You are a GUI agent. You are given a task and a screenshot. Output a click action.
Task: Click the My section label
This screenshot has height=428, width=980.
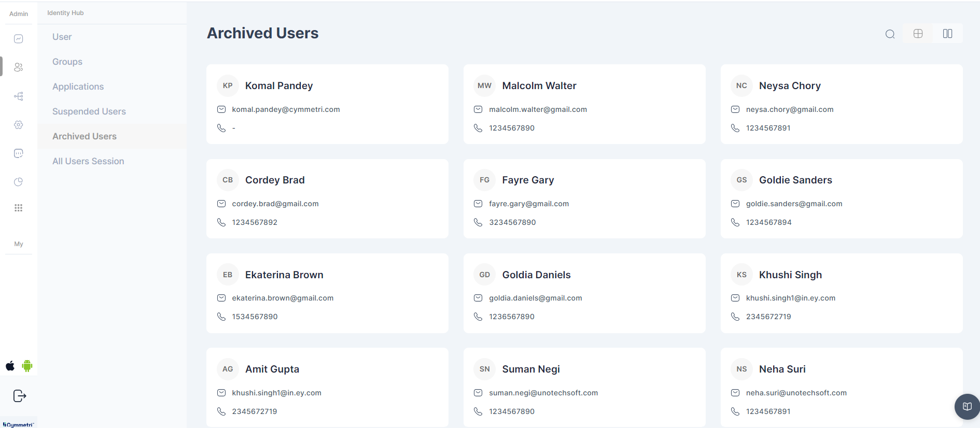tap(19, 244)
